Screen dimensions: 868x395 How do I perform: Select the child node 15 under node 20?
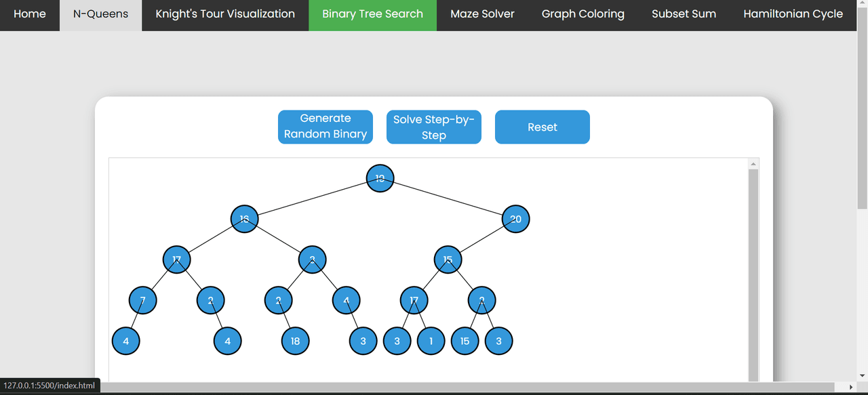pos(448,259)
